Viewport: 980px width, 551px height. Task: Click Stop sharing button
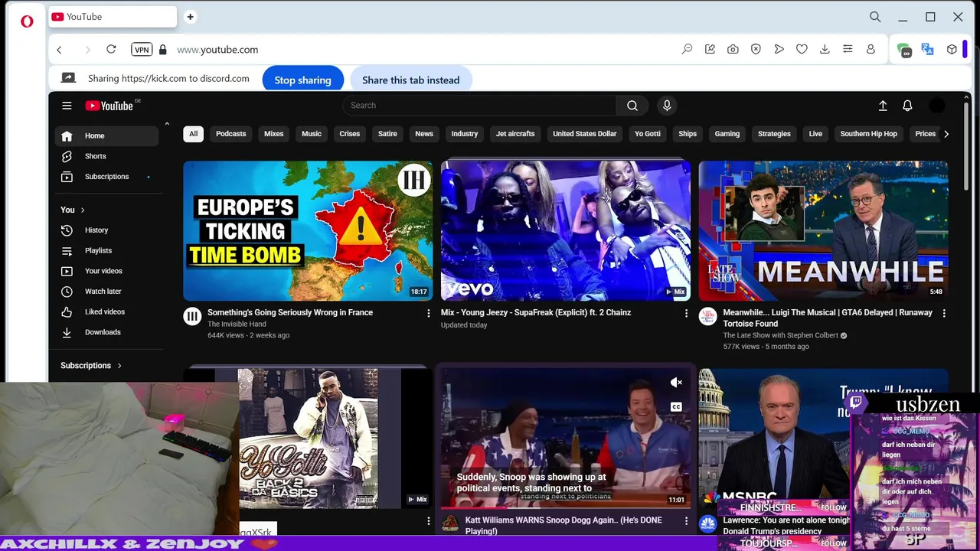[x=302, y=80]
